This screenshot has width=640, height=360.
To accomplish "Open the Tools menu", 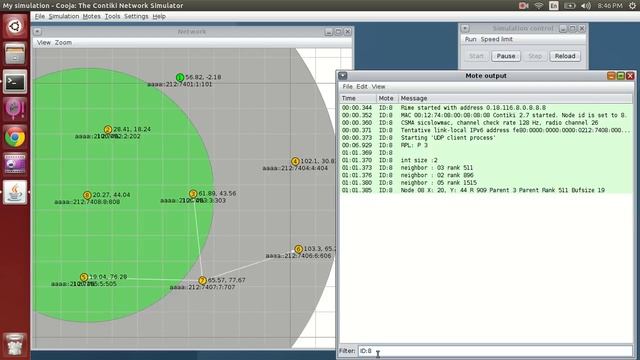I will 112,16.
